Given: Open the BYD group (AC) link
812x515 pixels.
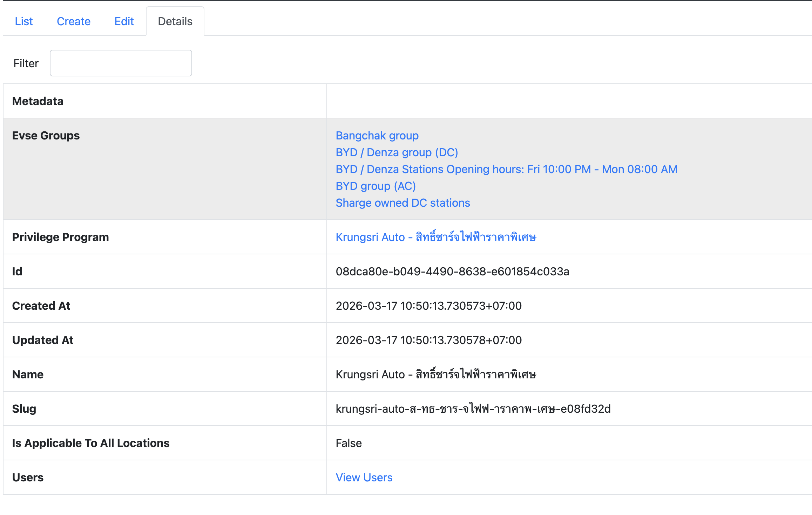Looking at the screenshot, I should [x=375, y=186].
